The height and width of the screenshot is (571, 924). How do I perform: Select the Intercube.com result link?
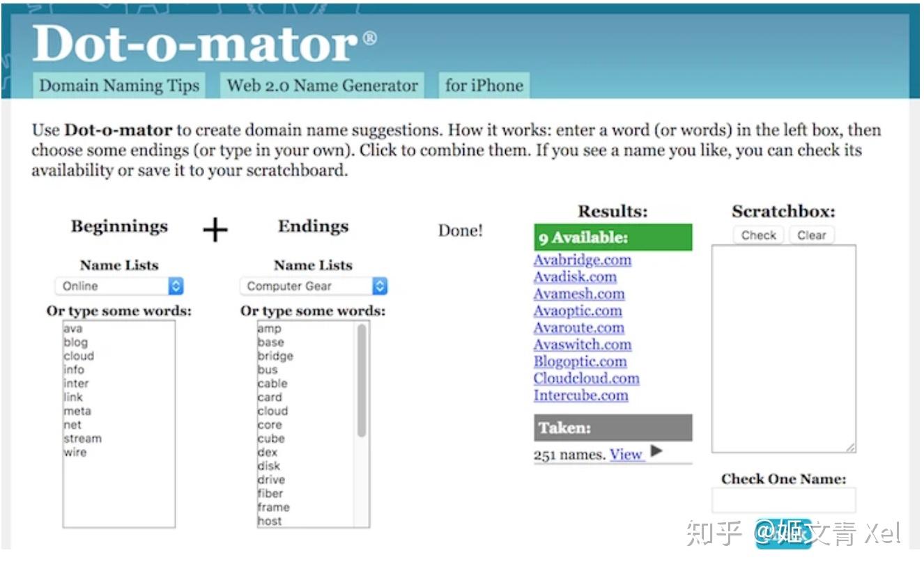click(x=581, y=396)
